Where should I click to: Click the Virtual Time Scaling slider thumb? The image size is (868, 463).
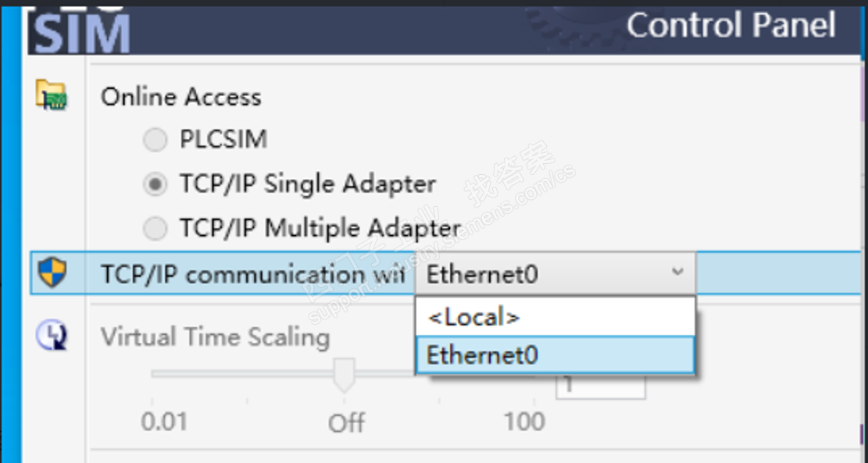coord(344,374)
